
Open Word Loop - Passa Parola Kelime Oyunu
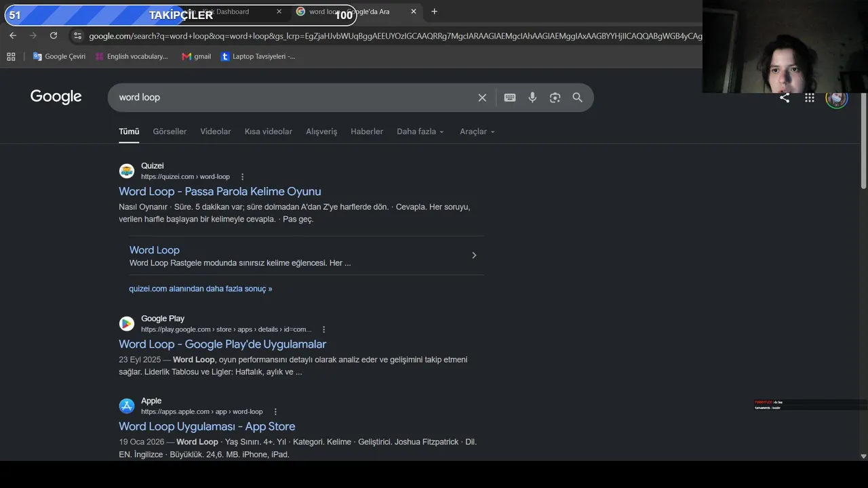coord(220,191)
